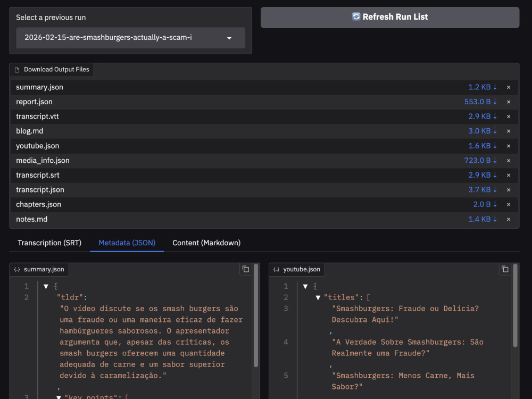Image resolution: width=532 pixels, height=399 pixels.
Task: Remove transcript.srt with its X icon
Action: 509,176
